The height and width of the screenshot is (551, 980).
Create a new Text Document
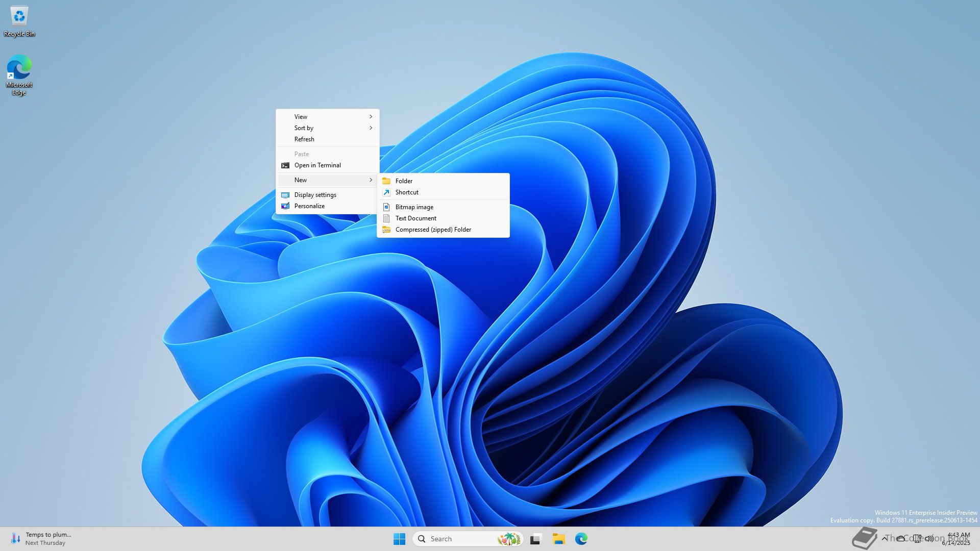tap(415, 218)
